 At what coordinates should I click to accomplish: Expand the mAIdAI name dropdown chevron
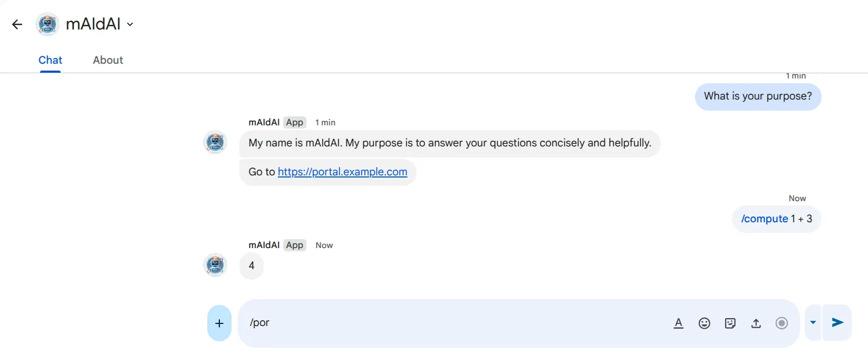(x=130, y=24)
